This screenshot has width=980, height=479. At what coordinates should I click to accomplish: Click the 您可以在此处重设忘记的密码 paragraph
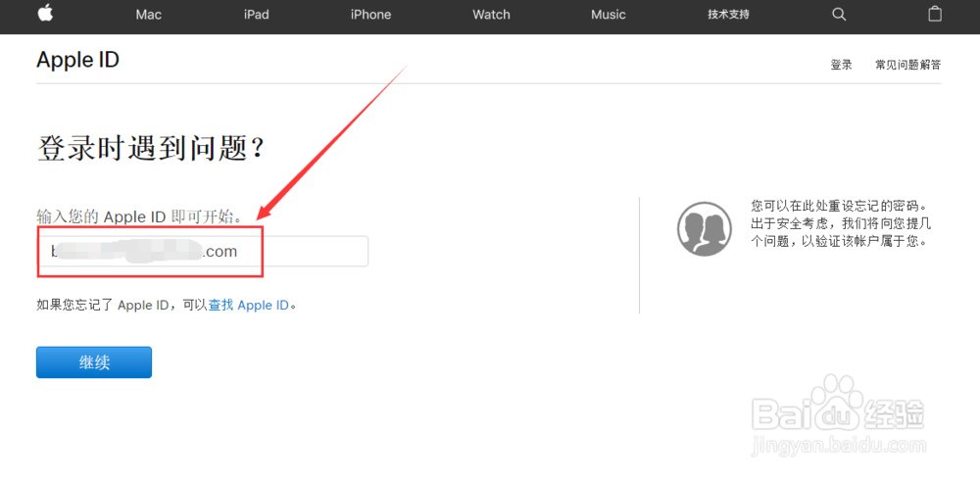point(842,223)
